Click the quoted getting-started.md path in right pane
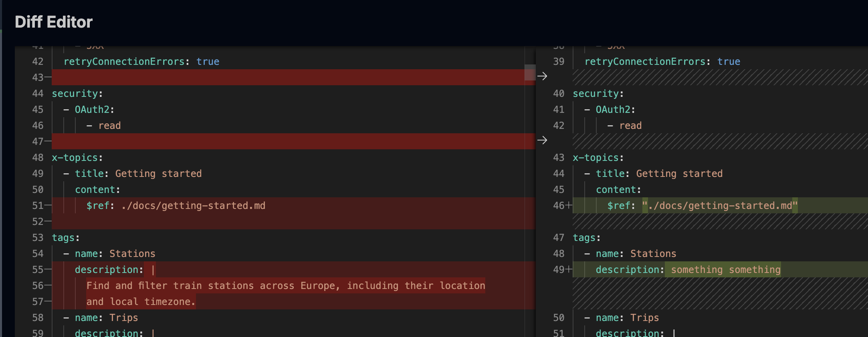 click(x=720, y=206)
